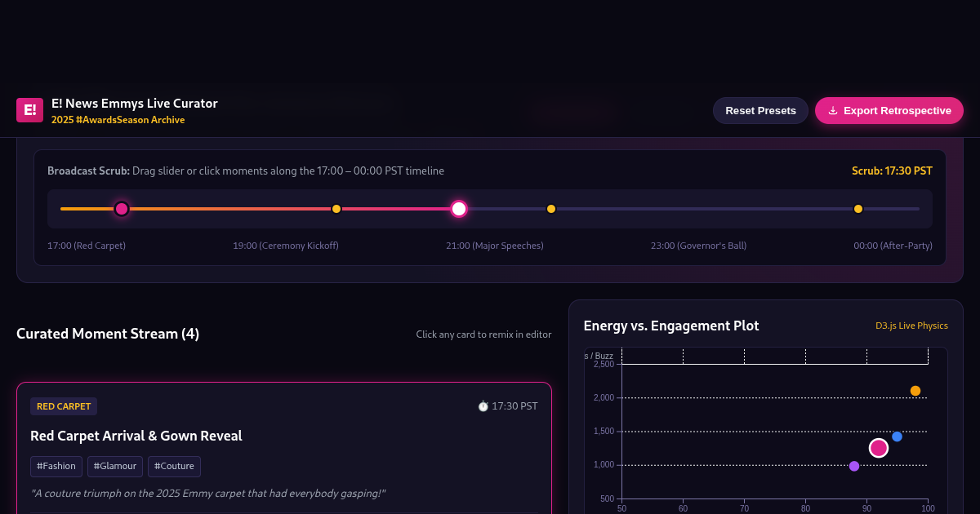Open the Red Carpet Arrival & Gown Reveal card

click(x=284, y=448)
